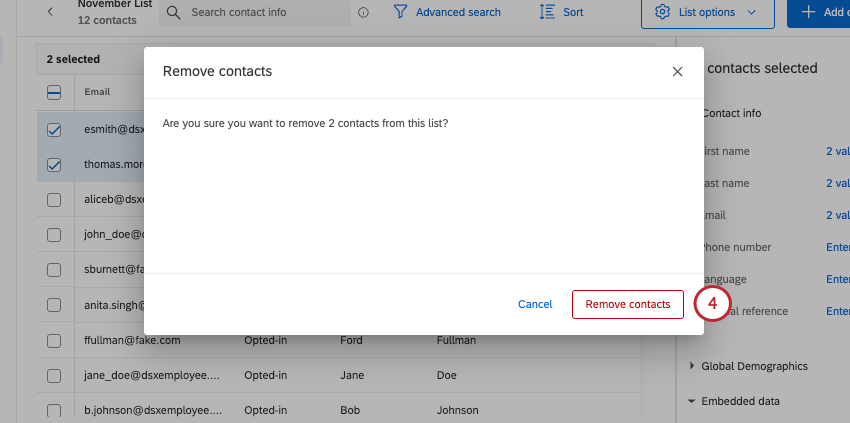The image size is (850, 423).
Task: Cancel the contact removal
Action: [x=535, y=304]
